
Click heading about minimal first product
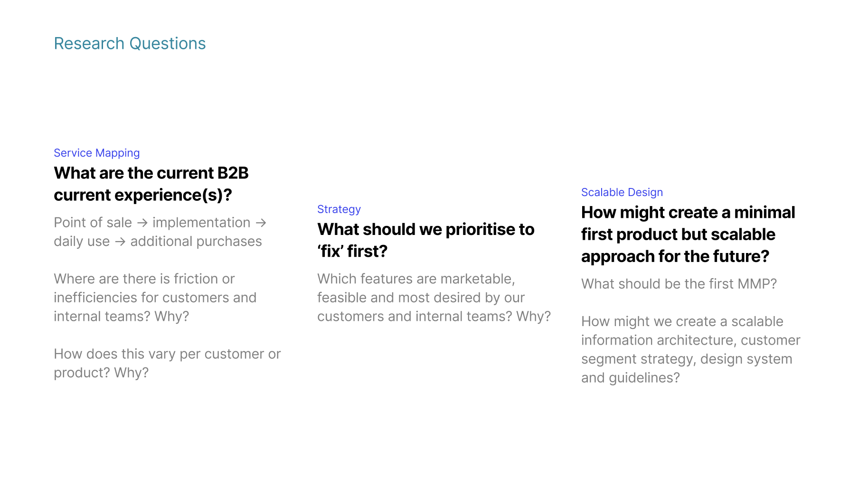pos(688,234)
